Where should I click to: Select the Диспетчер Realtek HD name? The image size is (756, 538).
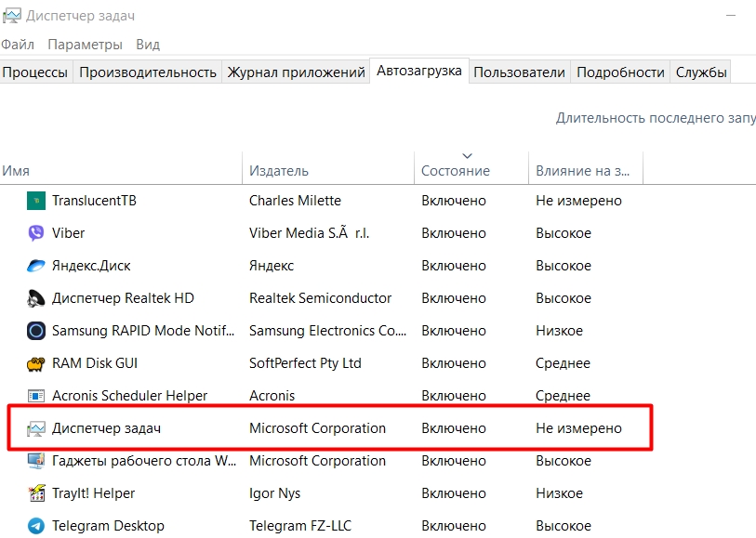coord(123,298)
